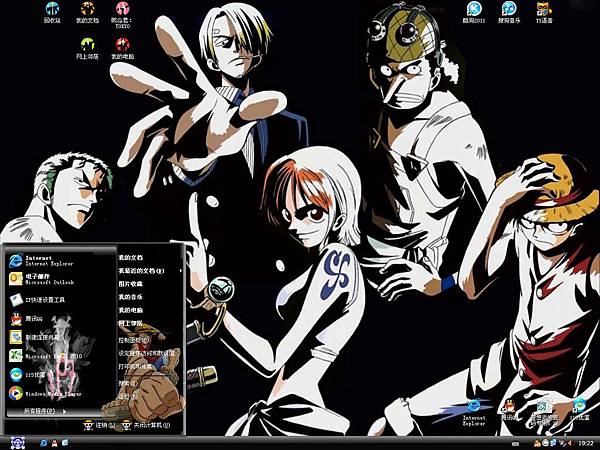
Task: Click the Log Off (注销) button
Action: click(99, 424)
